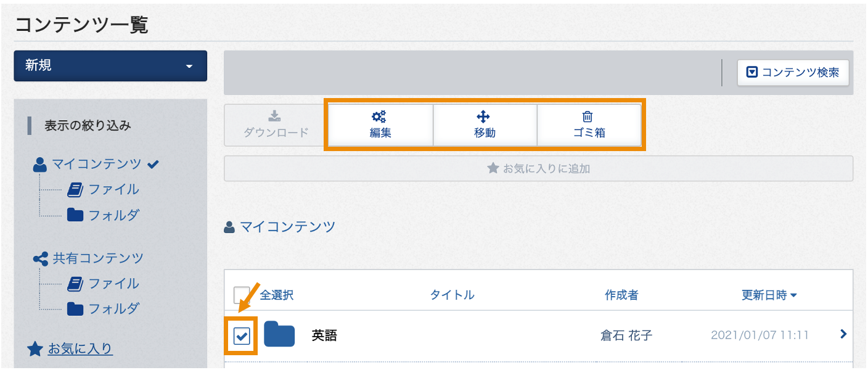
Task: Open 英語 row details chevron
Action: click(x=844, y=334)
